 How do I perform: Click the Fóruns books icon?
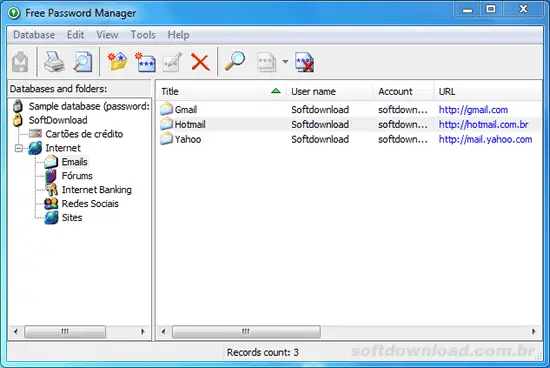51,176
